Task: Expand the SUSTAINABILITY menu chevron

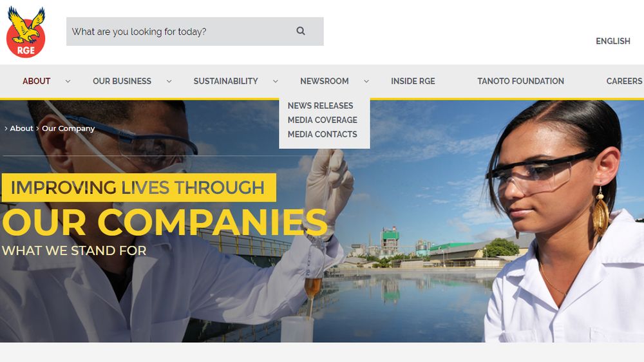Action: 275,81
